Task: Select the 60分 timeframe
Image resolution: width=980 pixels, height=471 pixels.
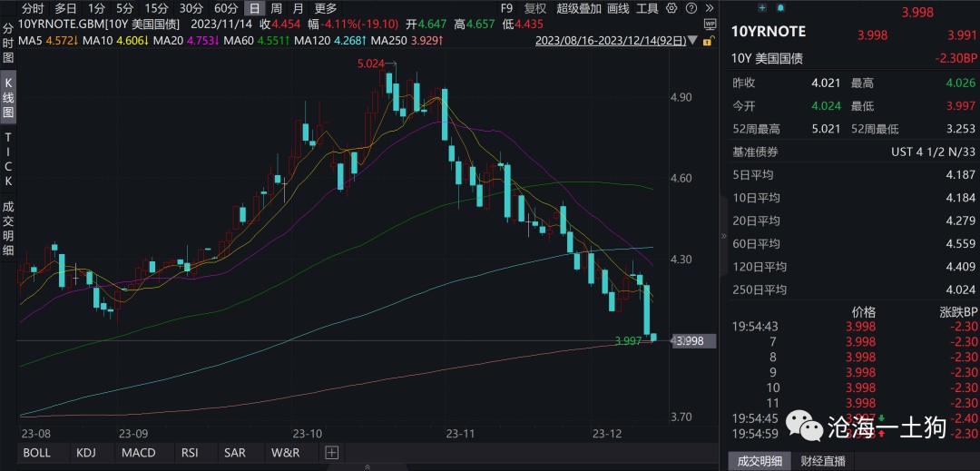Action: pos(226,8)
